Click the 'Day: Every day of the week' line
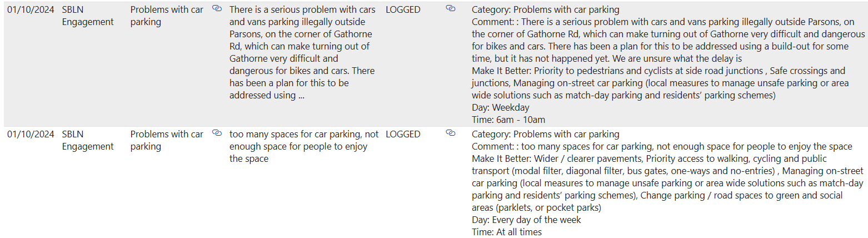868x238 pixels. (526, 220)
